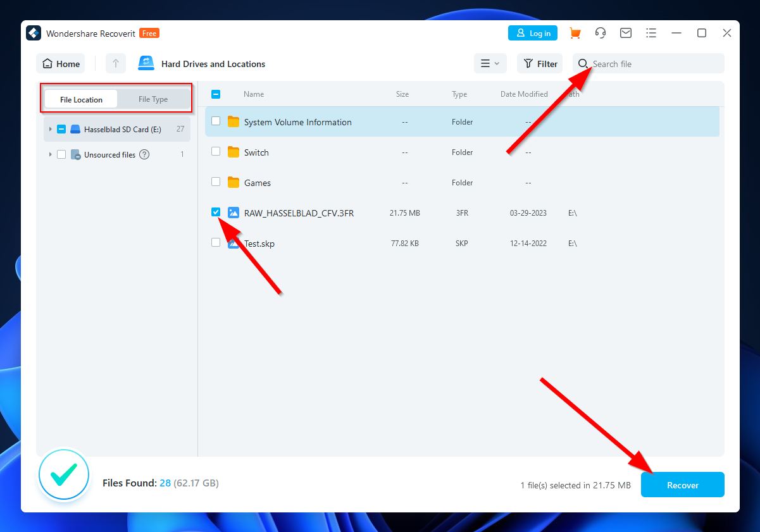Click the Switch folder name

pyautogui.click(x=256, y=152)
